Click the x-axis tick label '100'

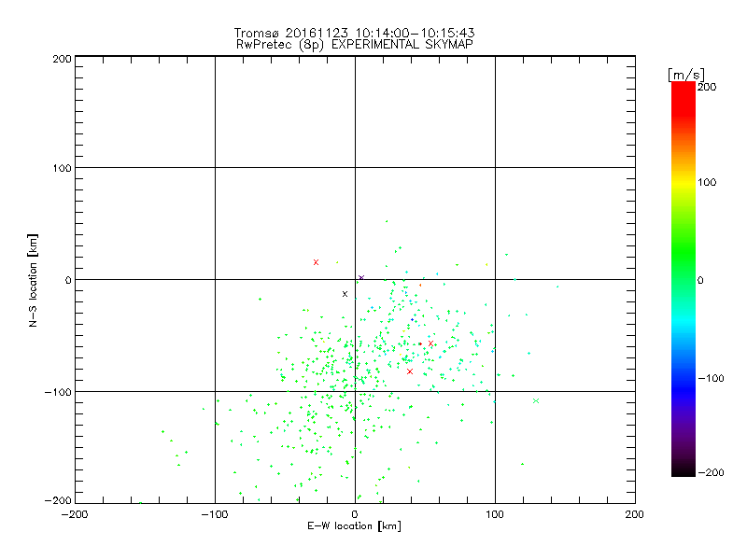(495, 515)
